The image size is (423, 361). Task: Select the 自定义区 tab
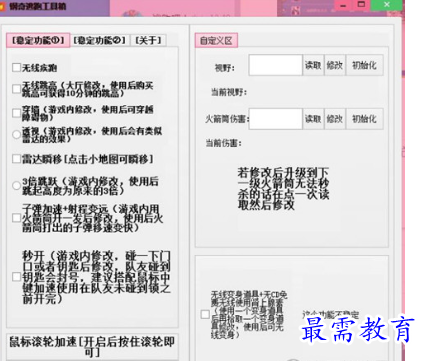pos(216,41)
